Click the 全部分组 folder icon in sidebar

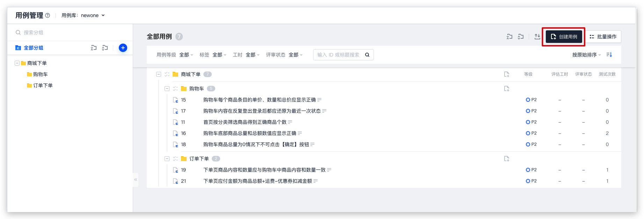pos(18,48)
